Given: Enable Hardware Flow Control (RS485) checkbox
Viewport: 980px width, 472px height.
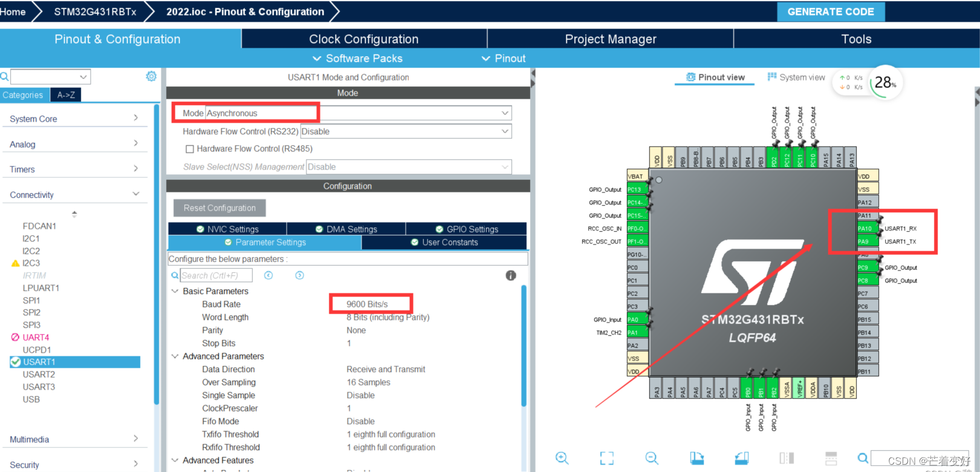Looking at the screenshot, I should (190, 149).
